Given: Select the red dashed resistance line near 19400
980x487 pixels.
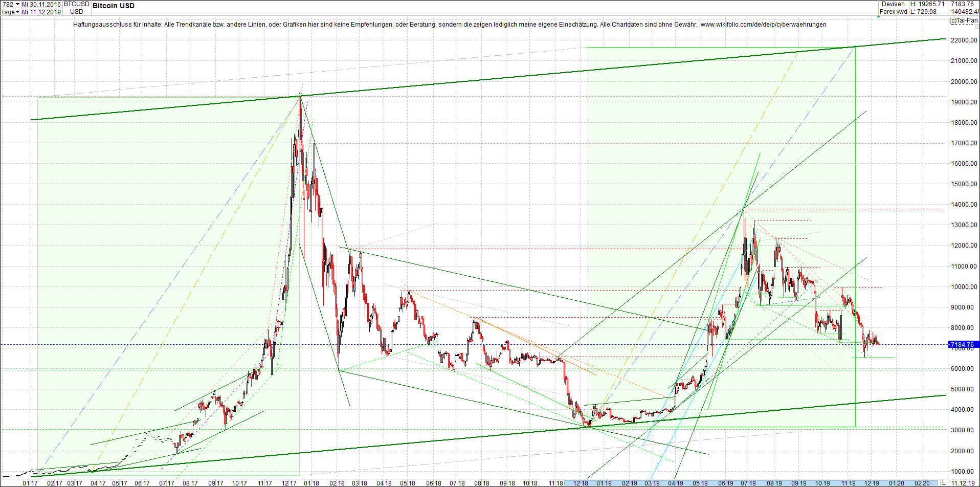Looking at the screenshot, I should [153, 95].
